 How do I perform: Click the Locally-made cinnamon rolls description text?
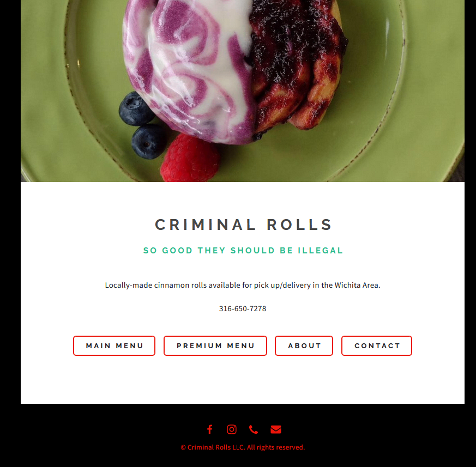pos(243,285)
